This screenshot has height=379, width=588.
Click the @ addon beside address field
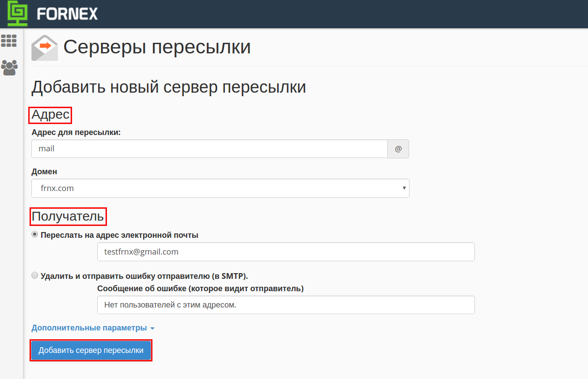pos(398,149)
